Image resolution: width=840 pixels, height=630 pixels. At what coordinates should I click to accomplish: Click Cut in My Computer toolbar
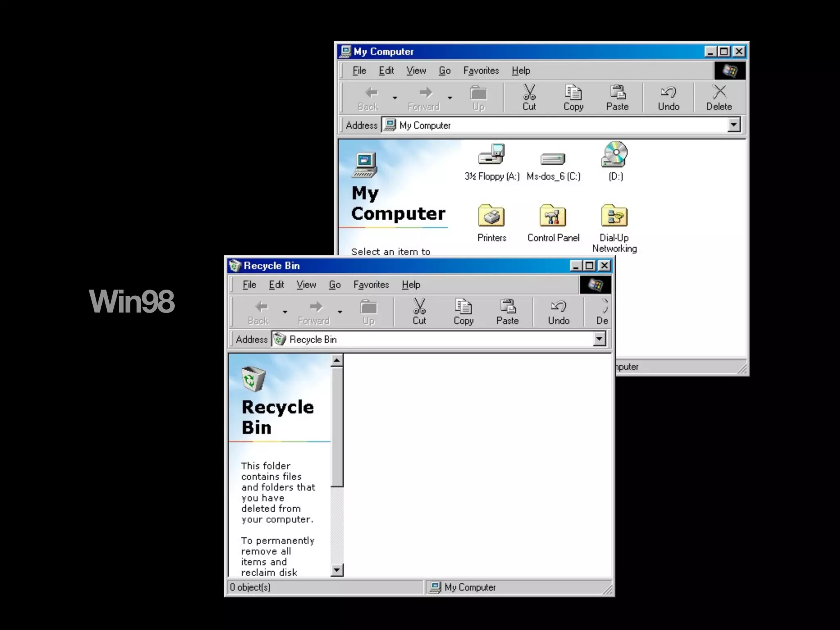pyautogui.click(x=529, y=98)
